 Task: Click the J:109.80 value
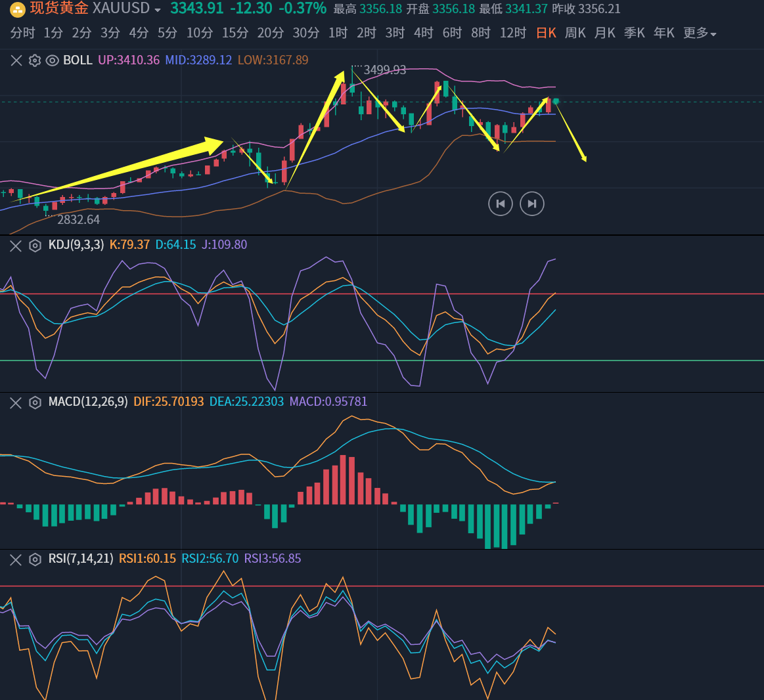click(224, 245)
